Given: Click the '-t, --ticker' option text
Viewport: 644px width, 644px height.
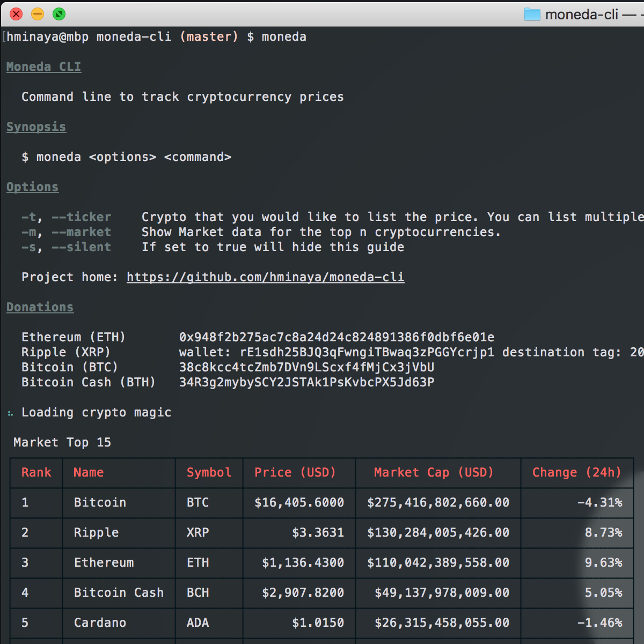Looking at the screenshot, I should (66, 217).
